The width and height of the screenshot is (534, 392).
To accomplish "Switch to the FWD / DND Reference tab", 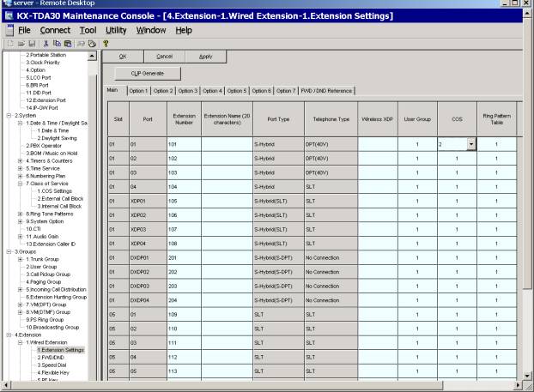I will [325, 90].
